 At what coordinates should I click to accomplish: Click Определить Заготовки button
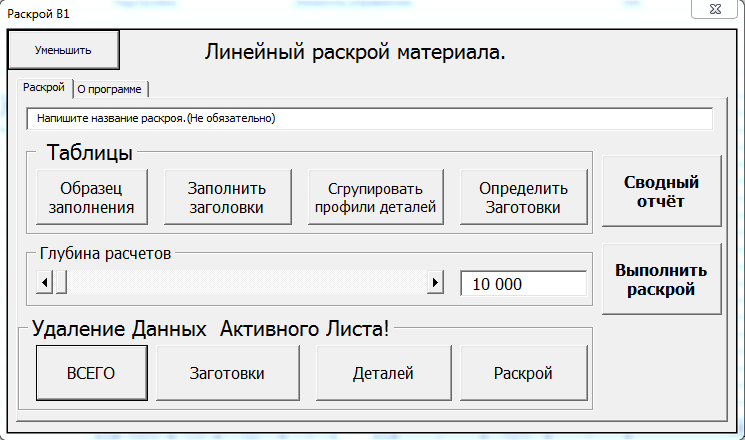(523, 197)
